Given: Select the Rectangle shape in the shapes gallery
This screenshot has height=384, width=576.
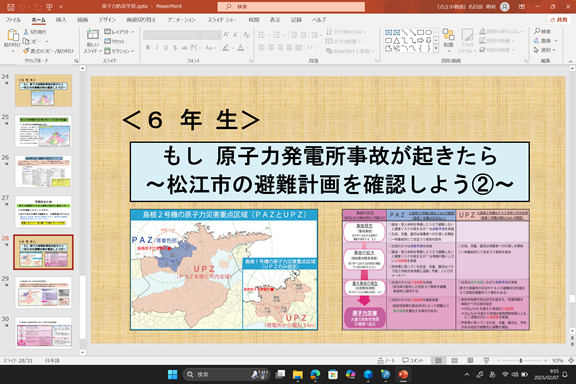Looking at the screenshot, I should click(x=421, y=32).
